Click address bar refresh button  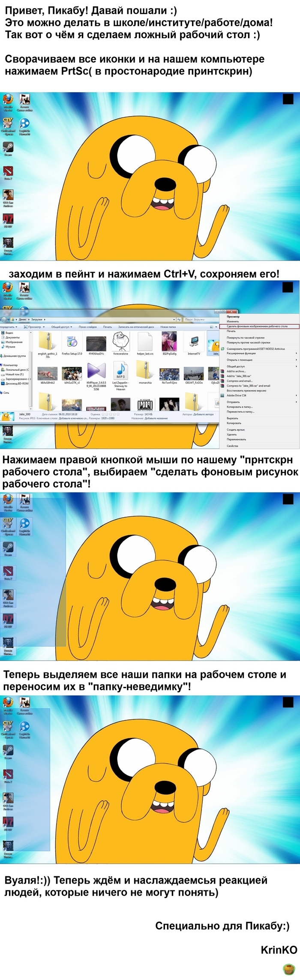click(179, 320)
